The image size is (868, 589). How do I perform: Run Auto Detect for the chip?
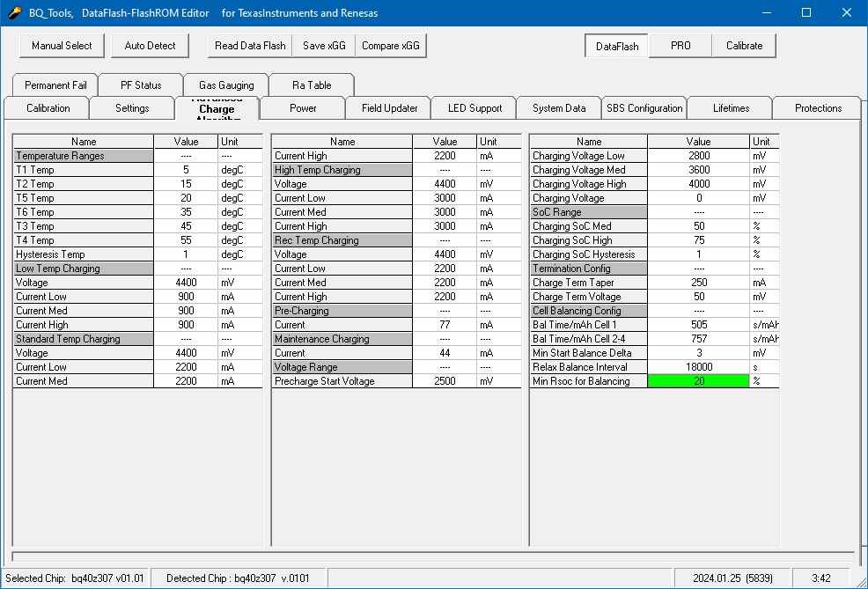point(150,46)
